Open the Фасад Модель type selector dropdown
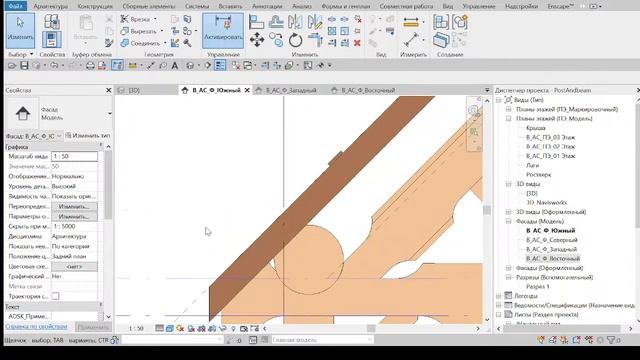The width and height of the screenshot is (640, 360). tap(109, 113)
